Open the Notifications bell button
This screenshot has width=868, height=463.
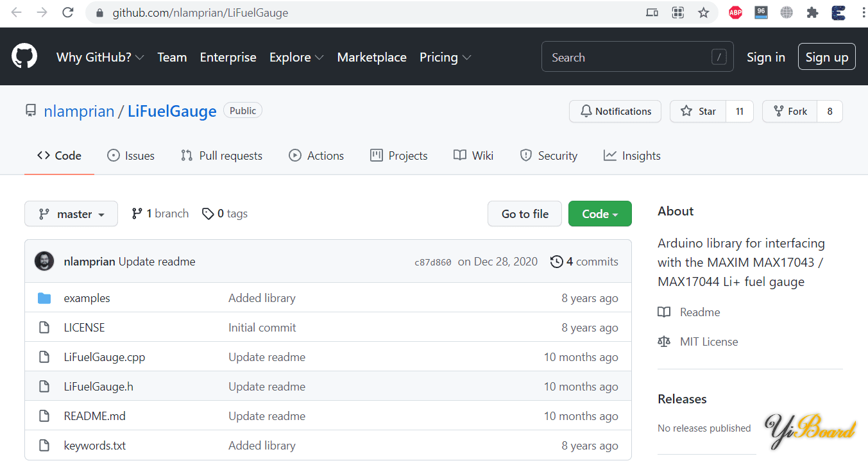pos(615,112)
